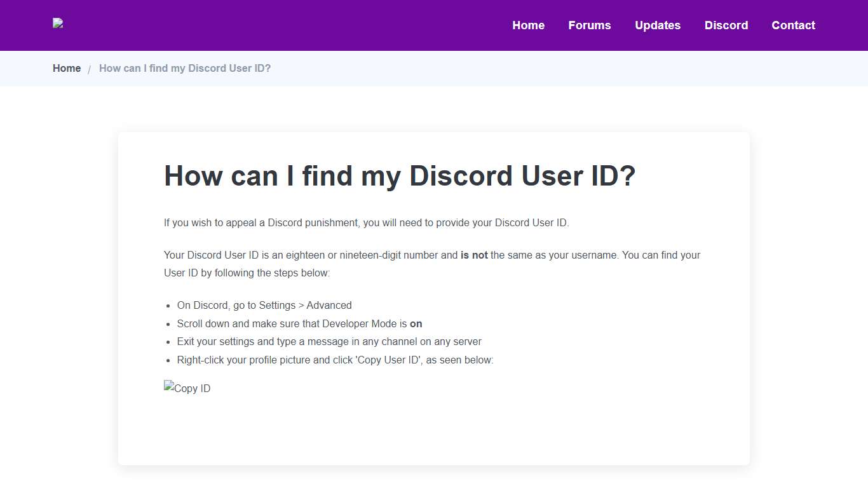The image size is (868, 488).
Task: Click the purple header bar
Action: pyautogui.click(x=318, y=25)
